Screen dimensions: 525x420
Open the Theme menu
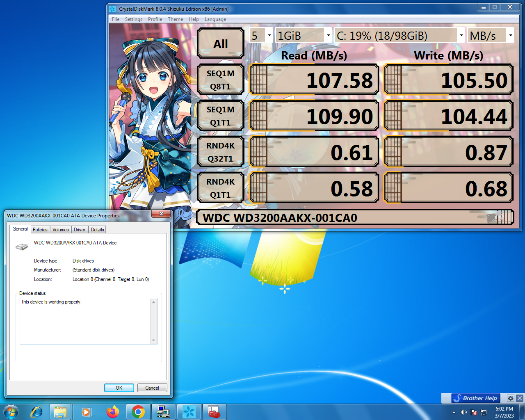click(x=175, y=19)
